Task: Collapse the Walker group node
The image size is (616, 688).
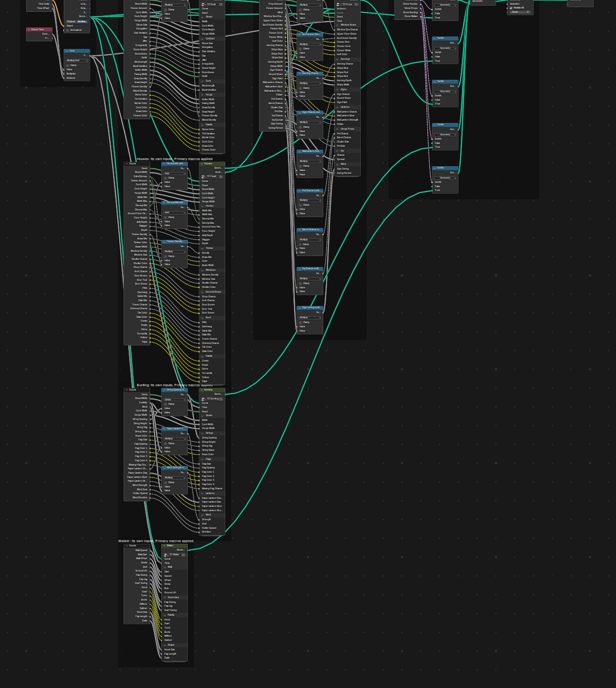Action: pos(164,545)
